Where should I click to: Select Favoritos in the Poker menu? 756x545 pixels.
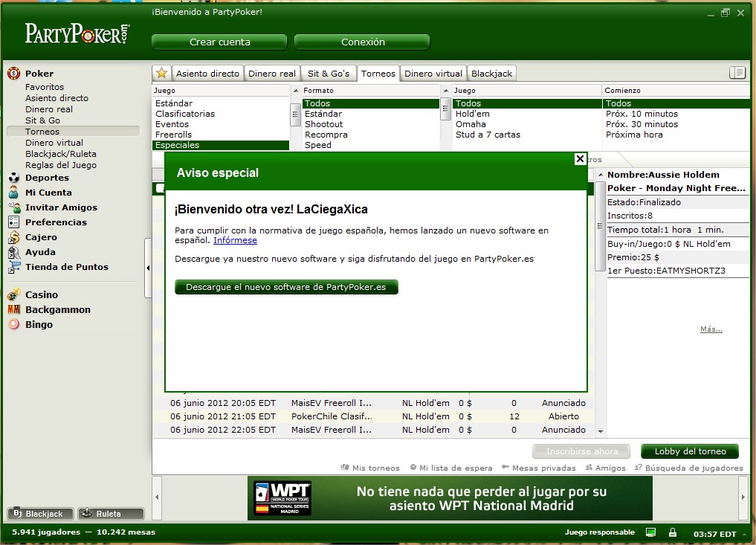point(45,87)
